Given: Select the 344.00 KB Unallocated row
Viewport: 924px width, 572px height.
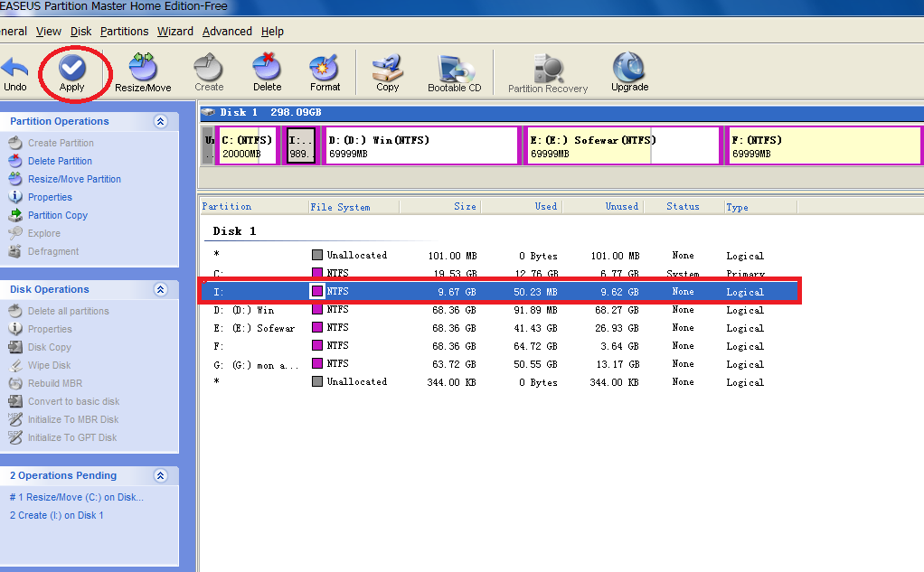Looking at the screenshot, I should (x=499, y=381).
